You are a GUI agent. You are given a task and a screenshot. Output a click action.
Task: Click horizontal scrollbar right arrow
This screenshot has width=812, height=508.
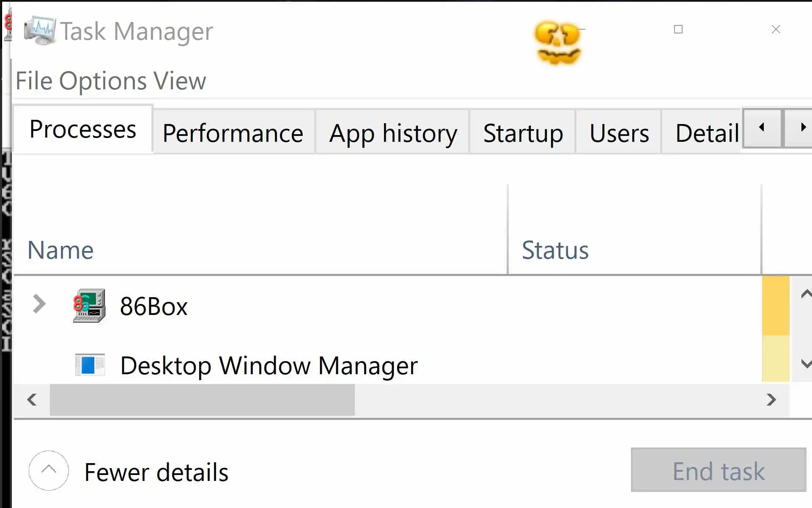[x=771, y=400]
